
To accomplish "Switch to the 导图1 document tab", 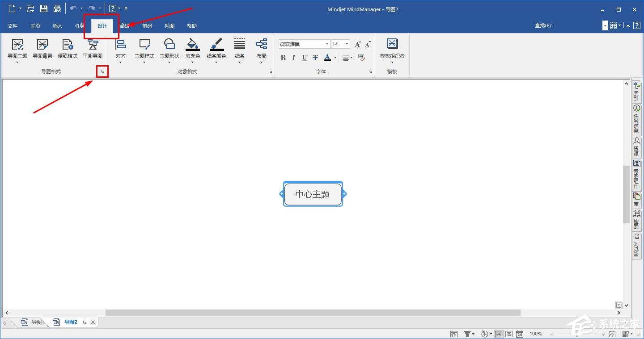I will tap(37, 322).
